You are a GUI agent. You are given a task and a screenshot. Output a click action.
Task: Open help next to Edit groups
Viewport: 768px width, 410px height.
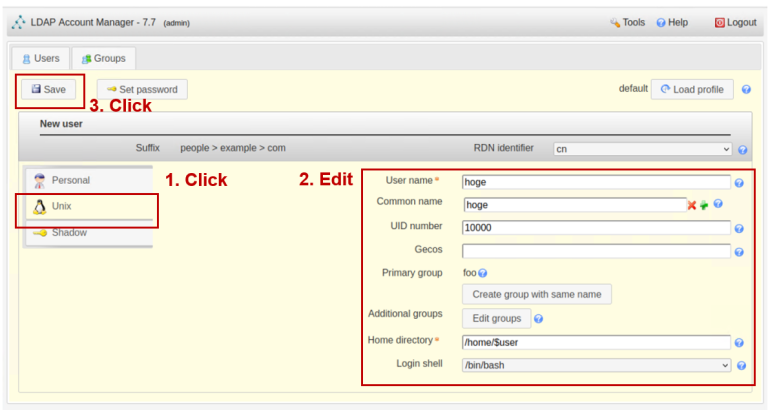[539, 319]
